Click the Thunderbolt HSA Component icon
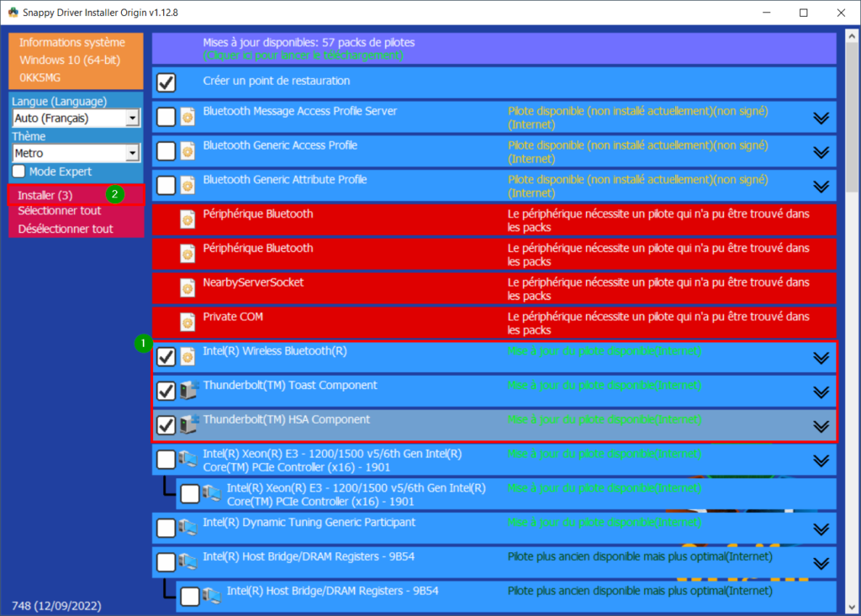 click(x=189, y=424)
